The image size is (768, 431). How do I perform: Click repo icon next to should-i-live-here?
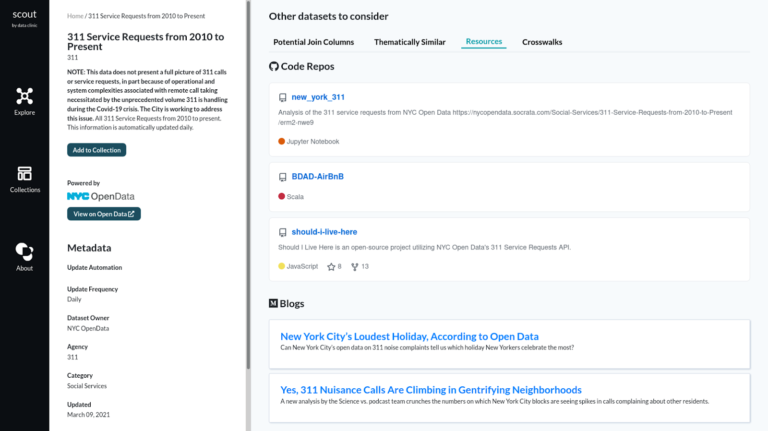pyautogui.click(x=283, y=232)
